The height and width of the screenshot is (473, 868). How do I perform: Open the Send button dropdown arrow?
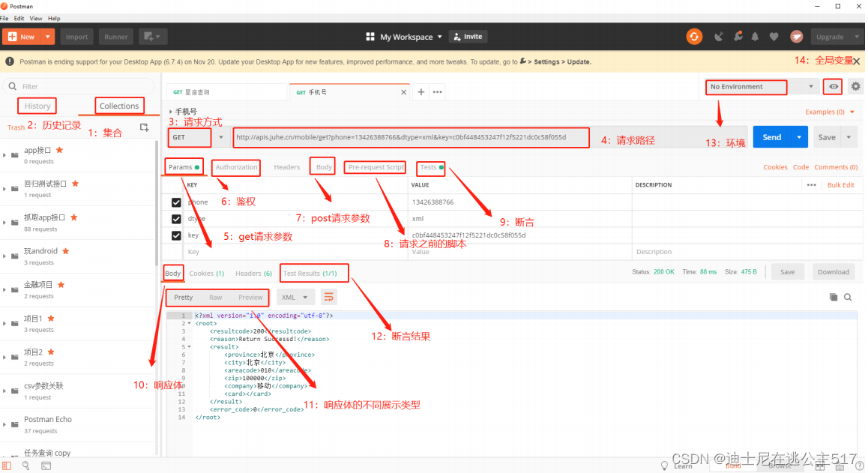[799, 137]
